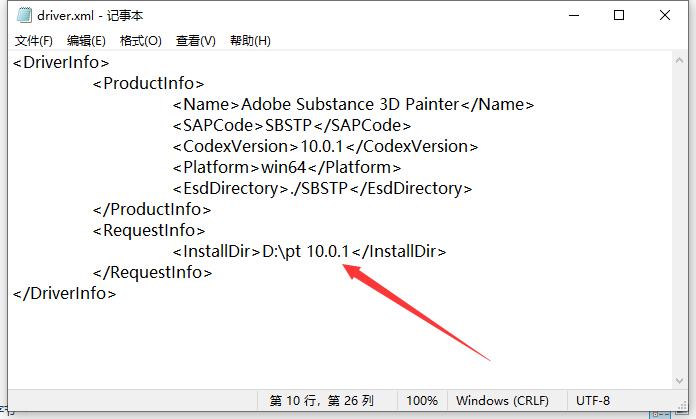Open the 编辑(E) menu

click(x=86, y=41)
